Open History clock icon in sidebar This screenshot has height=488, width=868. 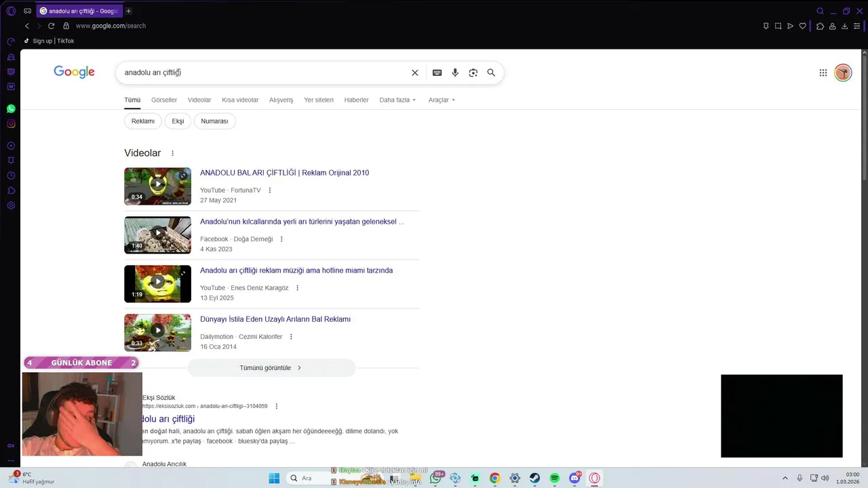coord(11,176)
